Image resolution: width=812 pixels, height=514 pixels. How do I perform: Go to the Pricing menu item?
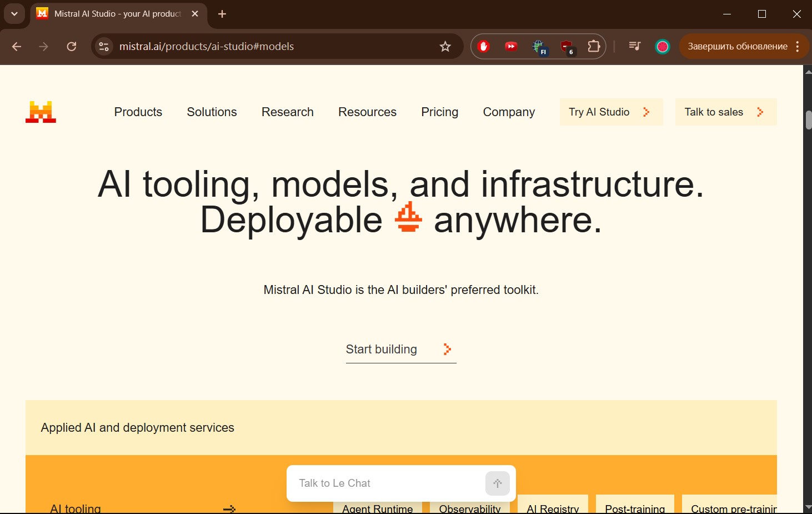coord(439,112)
